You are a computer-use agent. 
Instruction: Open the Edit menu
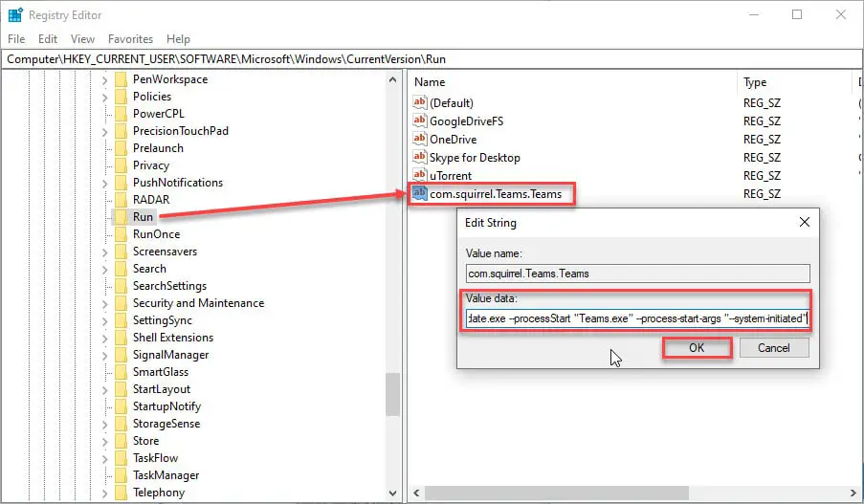click(48, 39)
